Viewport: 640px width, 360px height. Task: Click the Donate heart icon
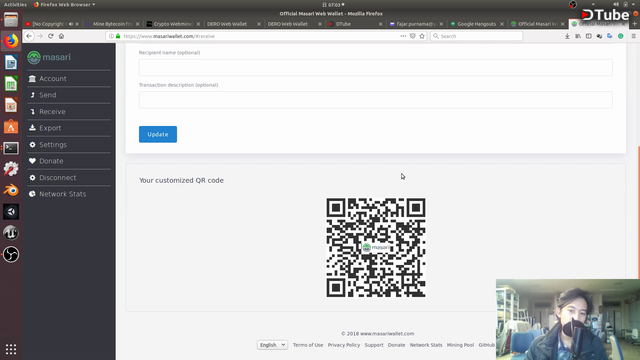[32, 161]
